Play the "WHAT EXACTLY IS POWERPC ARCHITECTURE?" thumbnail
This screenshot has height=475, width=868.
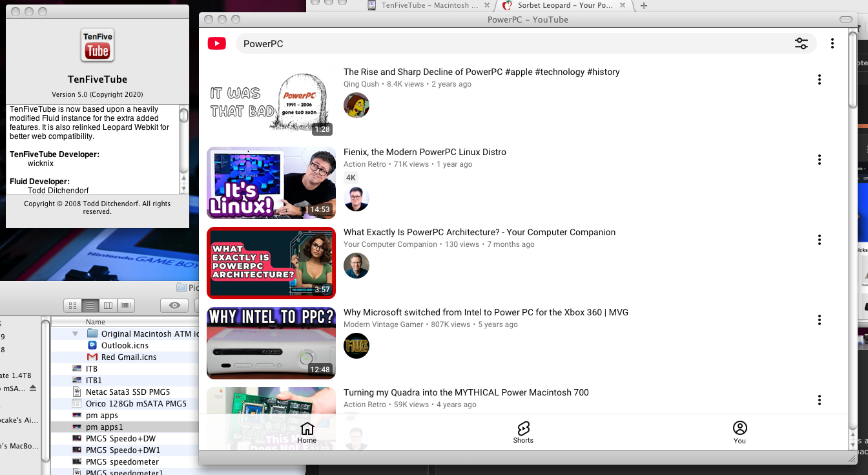pyautogui.click(x=271, y=263)
